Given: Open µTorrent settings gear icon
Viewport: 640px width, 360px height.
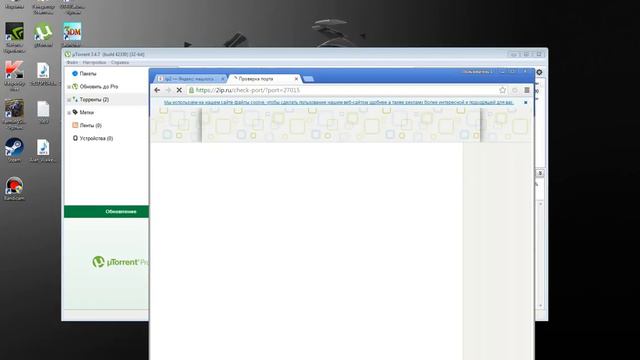Looking at the screenshot, I should click(539, 72).
